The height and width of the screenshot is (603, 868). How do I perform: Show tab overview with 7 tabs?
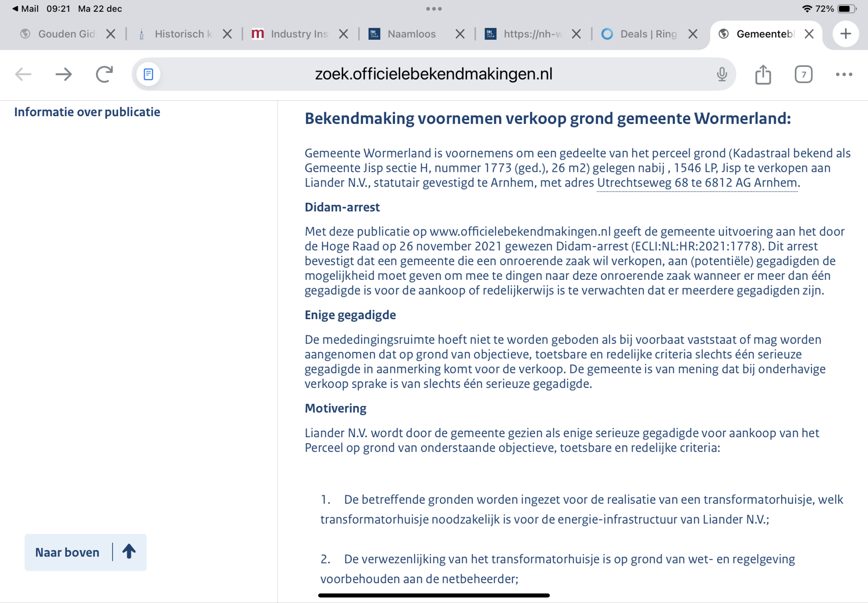coord(803,74)
